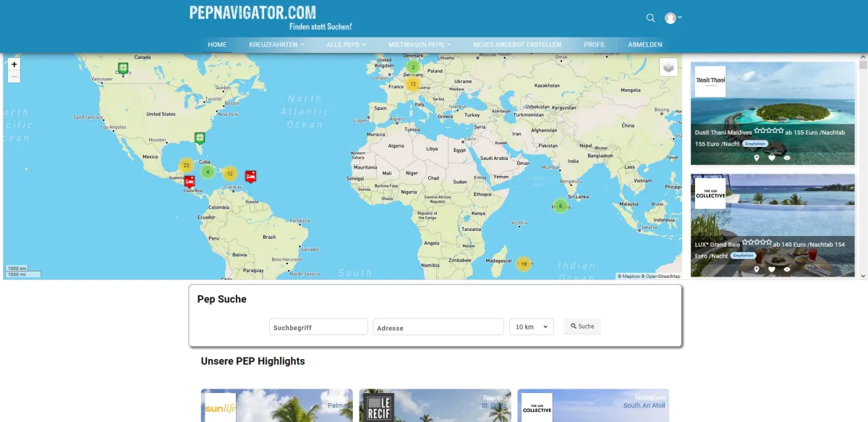
Task: Select the green offer marker in Canada
Action: pyautogui.click(x=124, y=68)
